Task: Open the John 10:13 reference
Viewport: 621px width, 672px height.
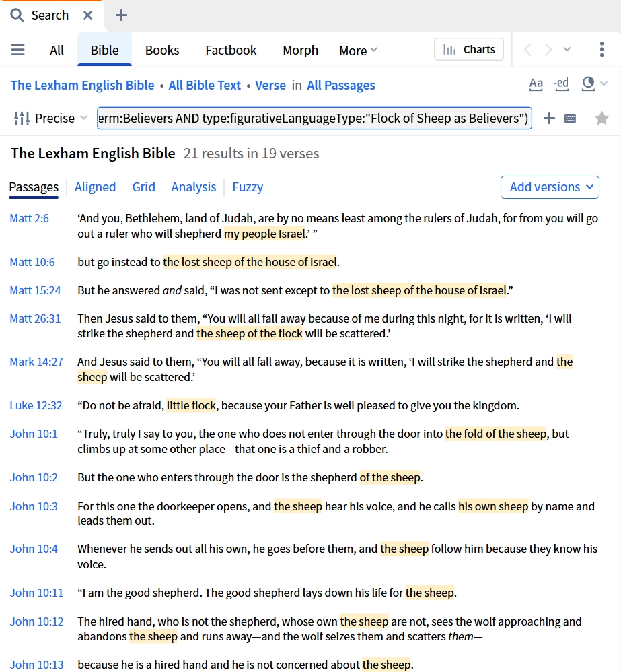Action: [x=36, y=665]
